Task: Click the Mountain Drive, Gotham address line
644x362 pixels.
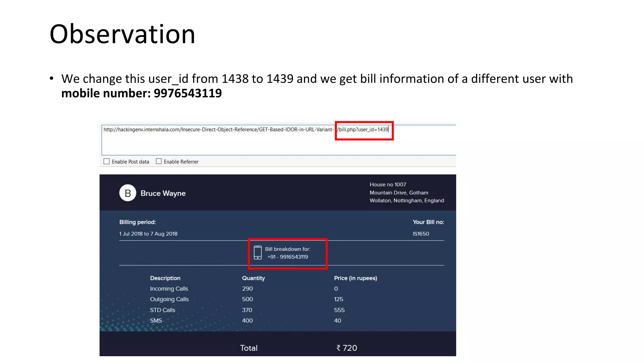Action: (x=399, y=193)
